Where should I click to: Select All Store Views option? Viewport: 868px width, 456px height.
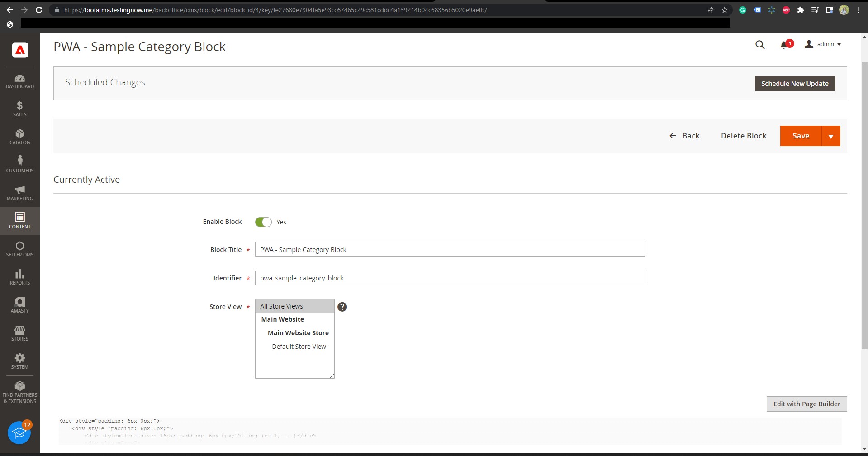[295, 306]
